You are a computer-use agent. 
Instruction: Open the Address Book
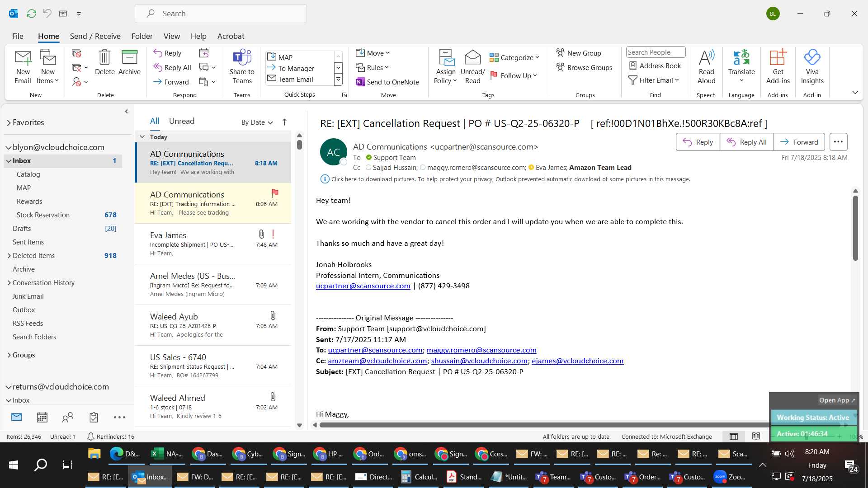(x=655, y=66)
